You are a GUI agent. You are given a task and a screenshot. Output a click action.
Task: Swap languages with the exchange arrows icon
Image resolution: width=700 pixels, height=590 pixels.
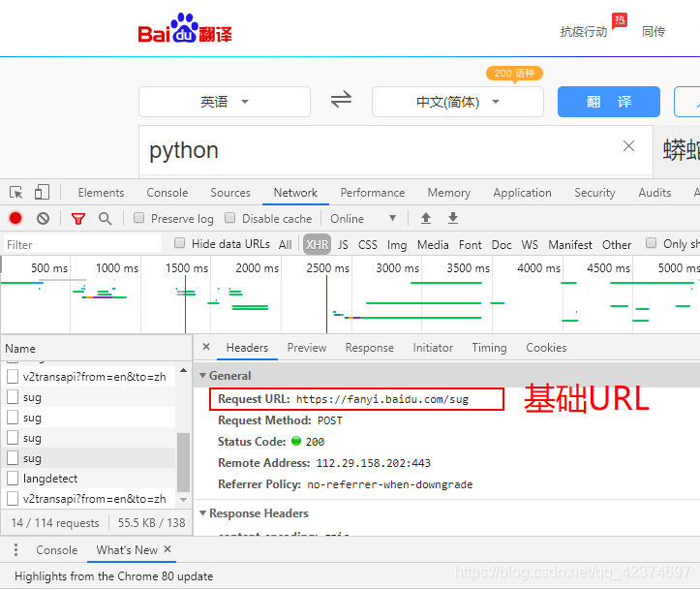click(x=341, y=100)
